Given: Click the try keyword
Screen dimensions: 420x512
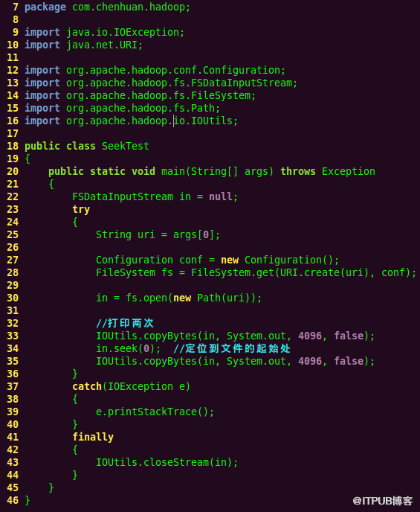Looking at the screenshot, I should coord(81,210).
